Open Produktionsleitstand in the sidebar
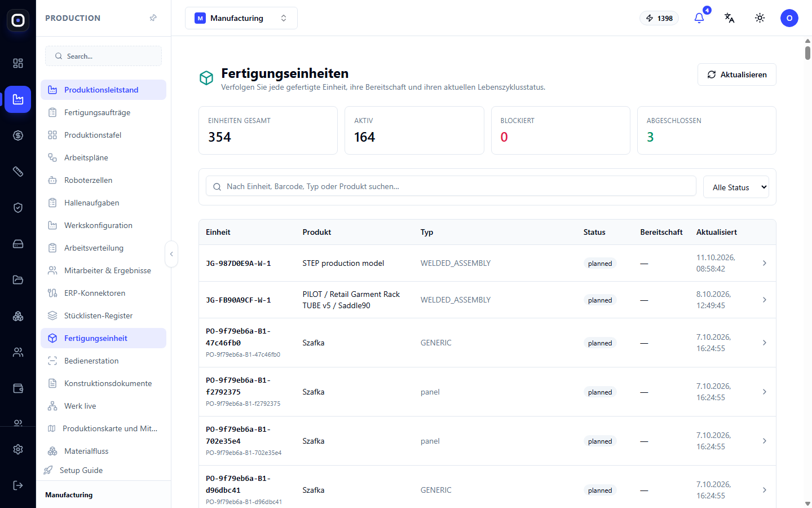Image resolution: width=812 pixels, height=508 pixels. [x=103, y=90]
